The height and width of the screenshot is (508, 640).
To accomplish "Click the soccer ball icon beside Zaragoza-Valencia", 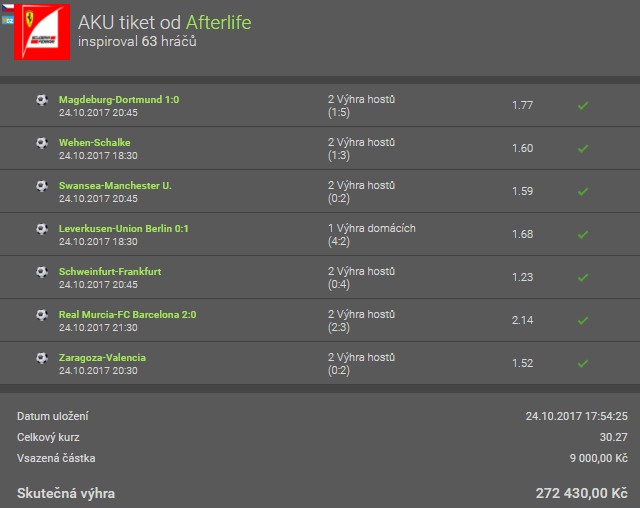I will pos(41,358).
